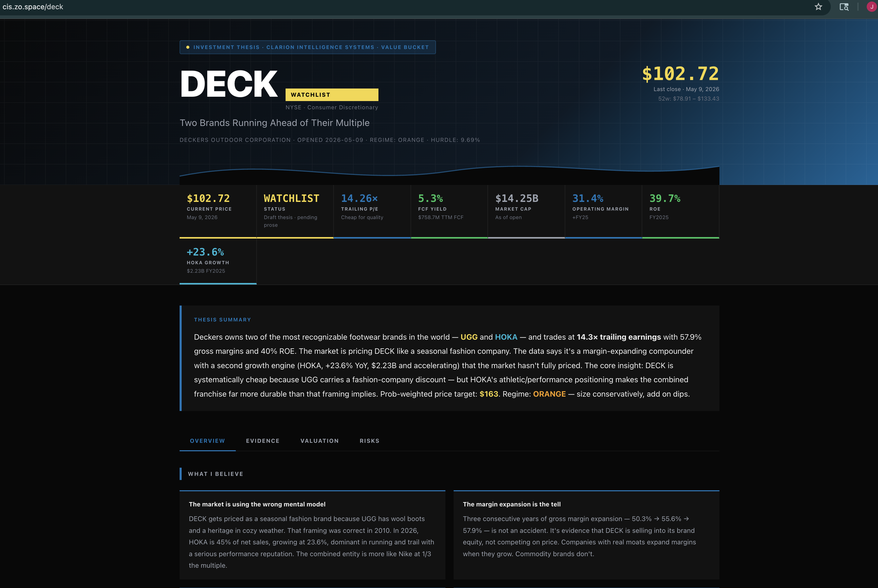The height and width of the screenshot is (588, 878).
Task: Click the yellow WATCHLIST badge beside DECK
Action: (331, 94)
